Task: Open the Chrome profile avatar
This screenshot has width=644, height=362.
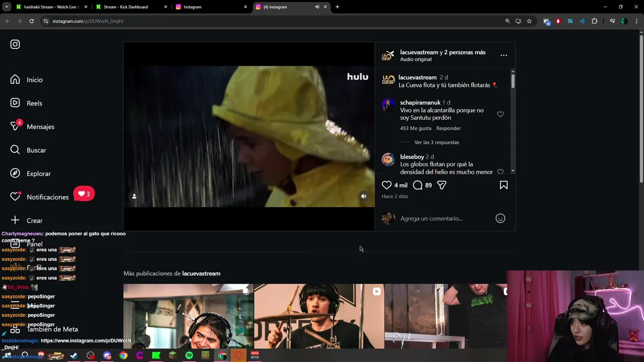Action: click(624, 21)
